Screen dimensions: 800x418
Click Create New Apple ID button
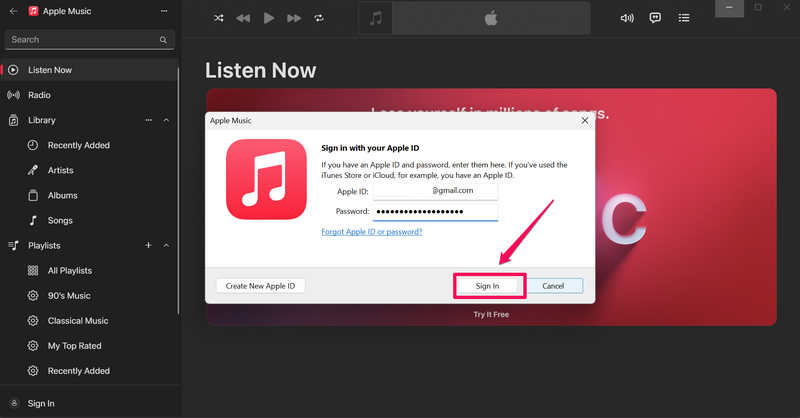tap(260, 286)
